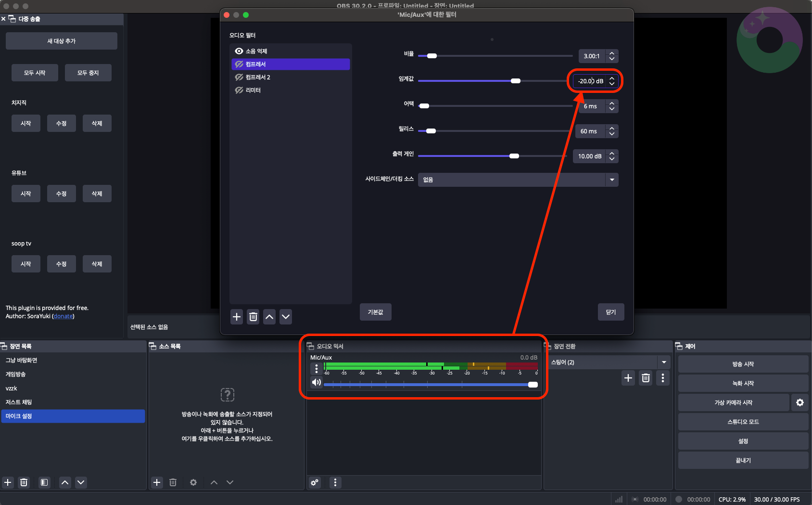Pop out the 오디오 믹서 dock icon
Image resolution: width=812 pixels, height=505 pixels.
point(311,346)
